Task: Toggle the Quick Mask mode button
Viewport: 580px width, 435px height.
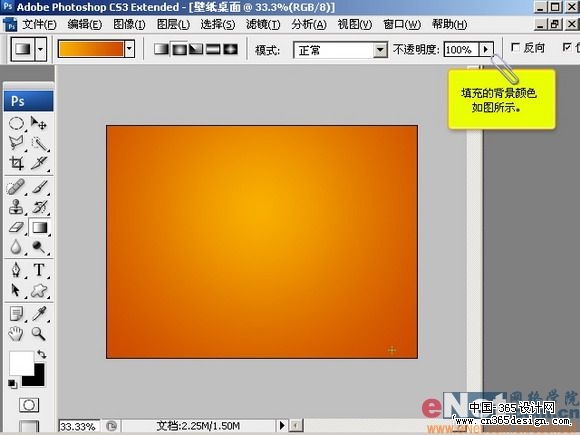Action: (29, 405)
